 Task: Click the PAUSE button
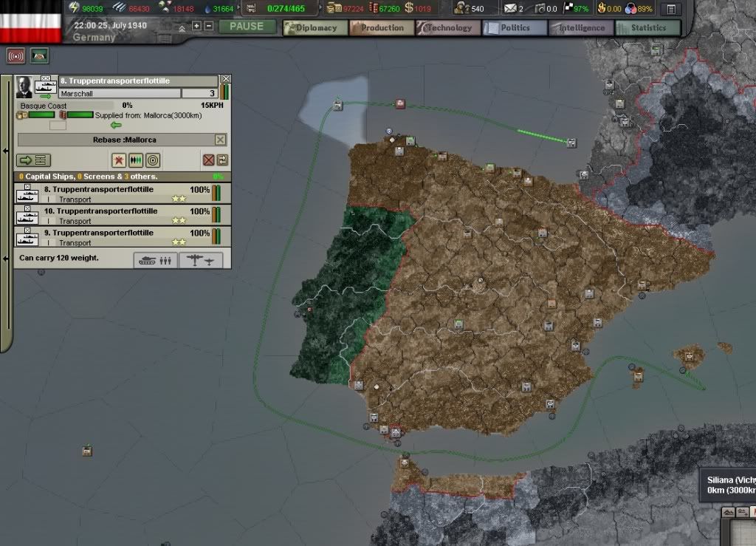coord(247,27)
